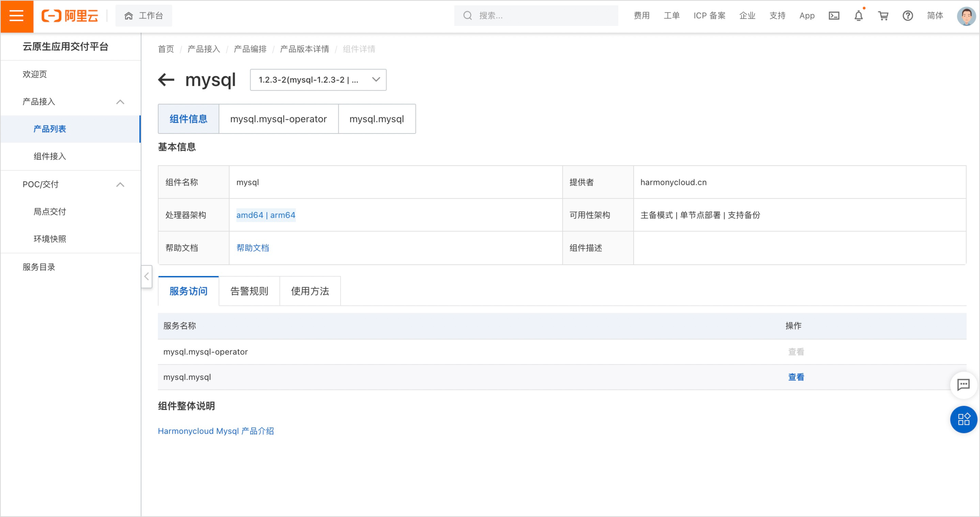Screen dimensions: 980x517
Task: Click 产品编排 in breadcrumb
Action: (x=250, y=49)
